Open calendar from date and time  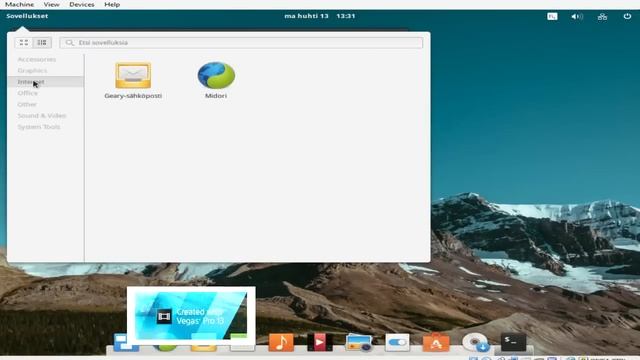pos(320,16)
